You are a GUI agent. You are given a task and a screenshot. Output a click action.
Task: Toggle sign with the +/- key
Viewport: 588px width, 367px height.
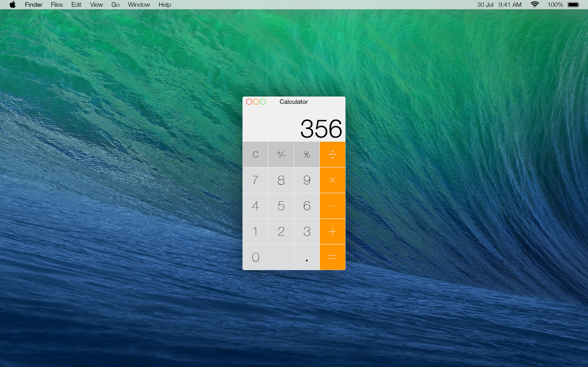[x=281, y=154]
